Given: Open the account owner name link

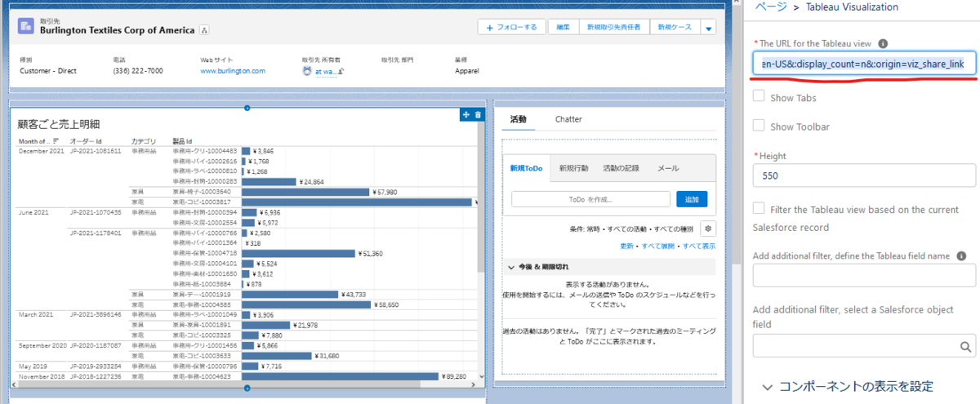Looking at the screenshot, I should pyautogui.click(x=324, y=72).
